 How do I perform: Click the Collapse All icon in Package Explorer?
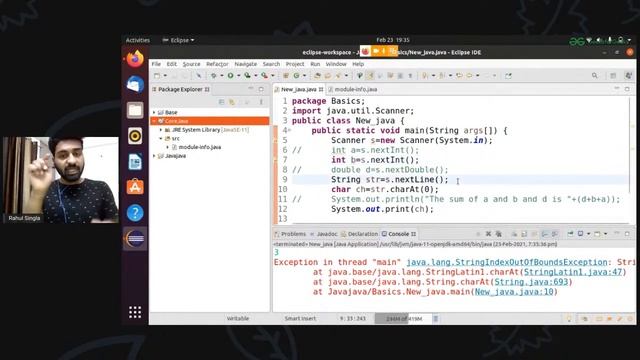[x=222, y=102]
